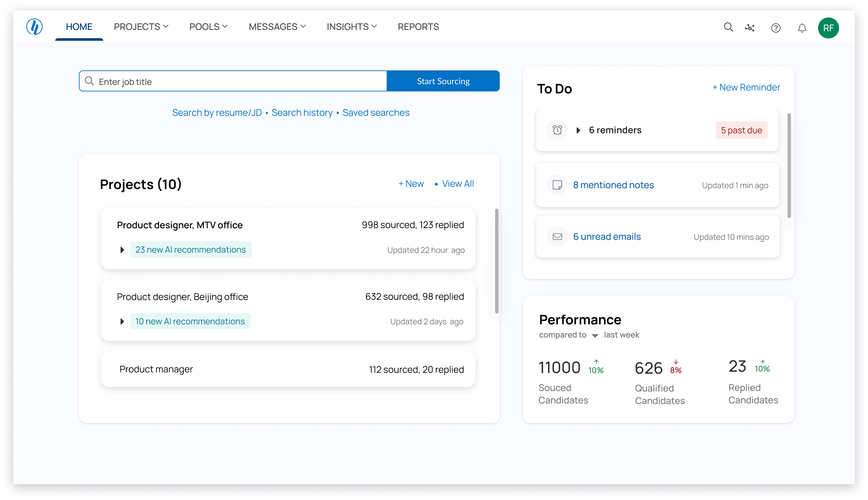Open the network graph icon in header
The width and height of the screenshot is (868, 500).
(x=750, y=28)
